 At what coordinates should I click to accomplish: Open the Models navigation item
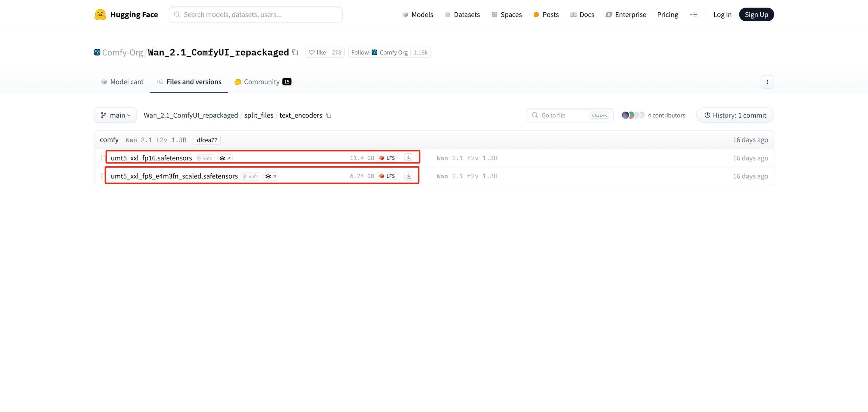[417, 15]
